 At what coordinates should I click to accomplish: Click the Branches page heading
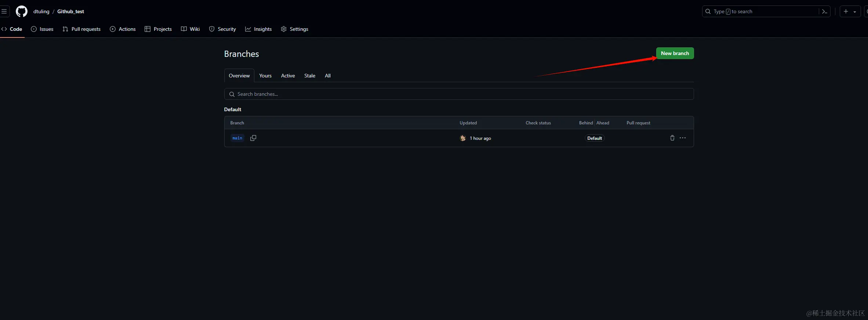(x=241, y=54)
